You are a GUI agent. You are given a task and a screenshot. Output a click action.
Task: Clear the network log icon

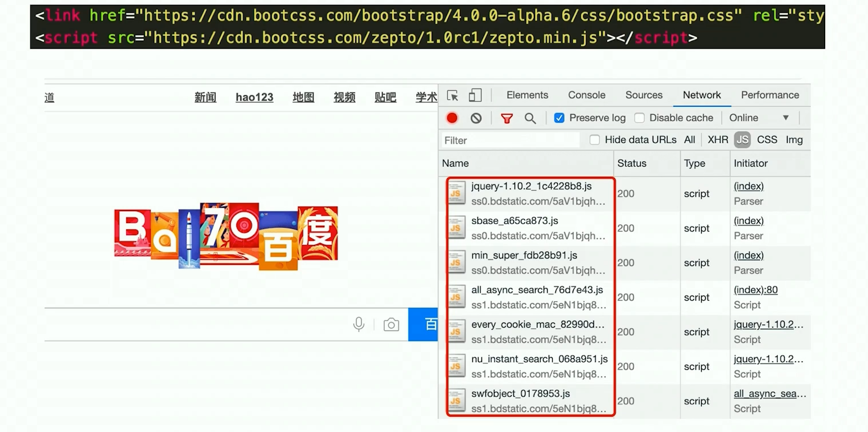(x=476, y=118)
